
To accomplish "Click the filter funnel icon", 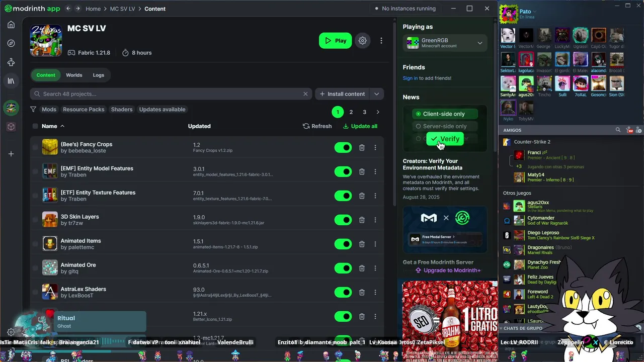I will pyautogui.click(x=33, y=109).
